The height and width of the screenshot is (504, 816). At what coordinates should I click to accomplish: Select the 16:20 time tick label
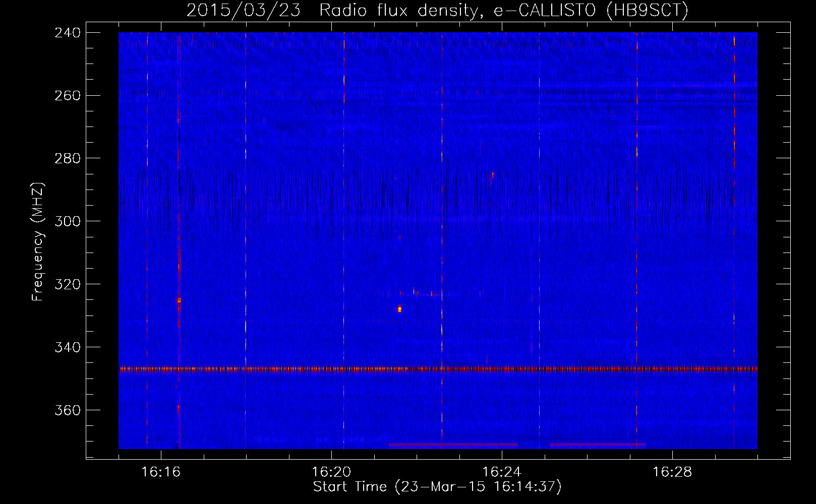[331, 472]
